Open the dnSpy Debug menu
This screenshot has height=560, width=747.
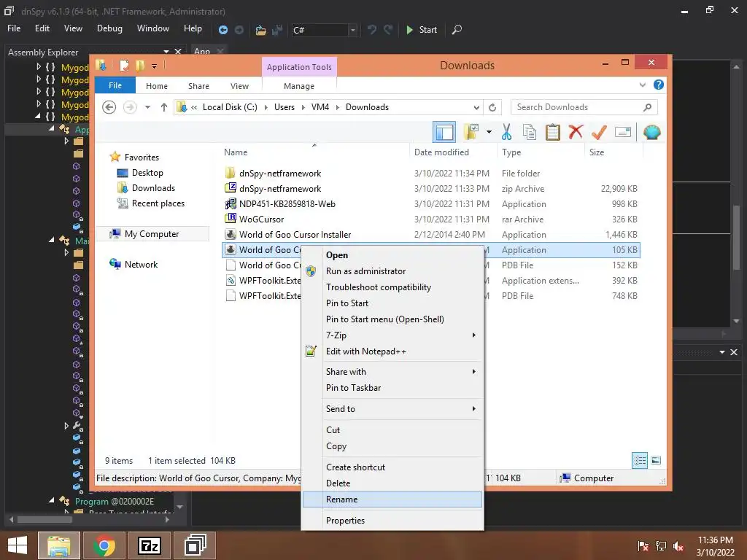109,28
